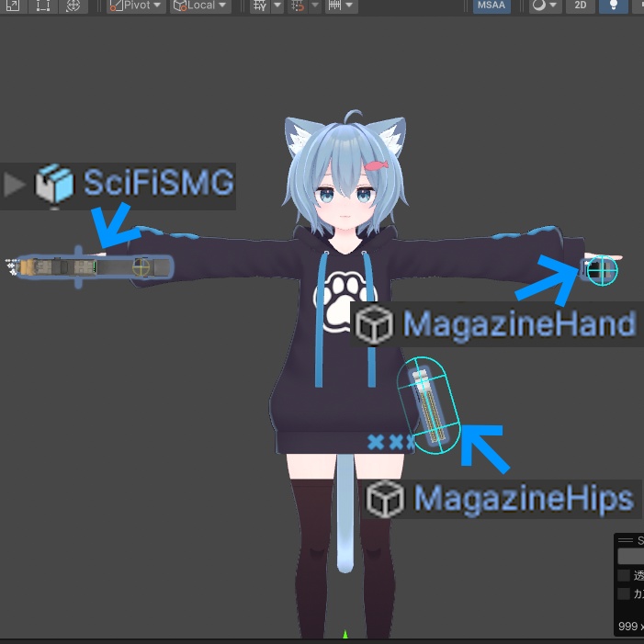Screen dimensions: 644x644
Task: Open the snap increment settings arrow
Action: (349, 6)
